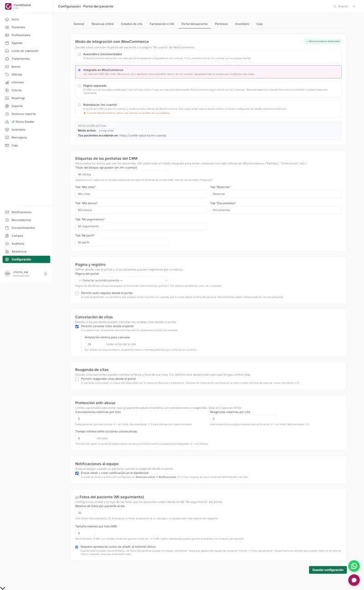Screen dimensions: 364x590
Task: Click the Bonos sidebar icon
Action: pos(7,66)
